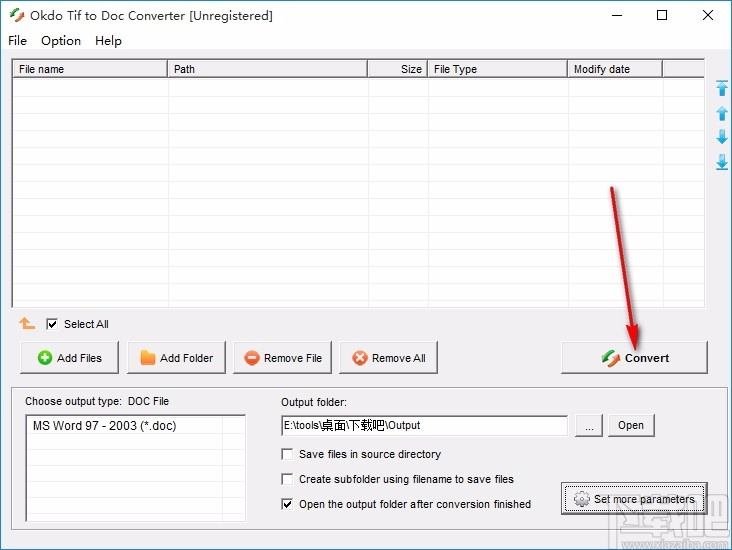Enable Save files in source directory

[287, 454]
